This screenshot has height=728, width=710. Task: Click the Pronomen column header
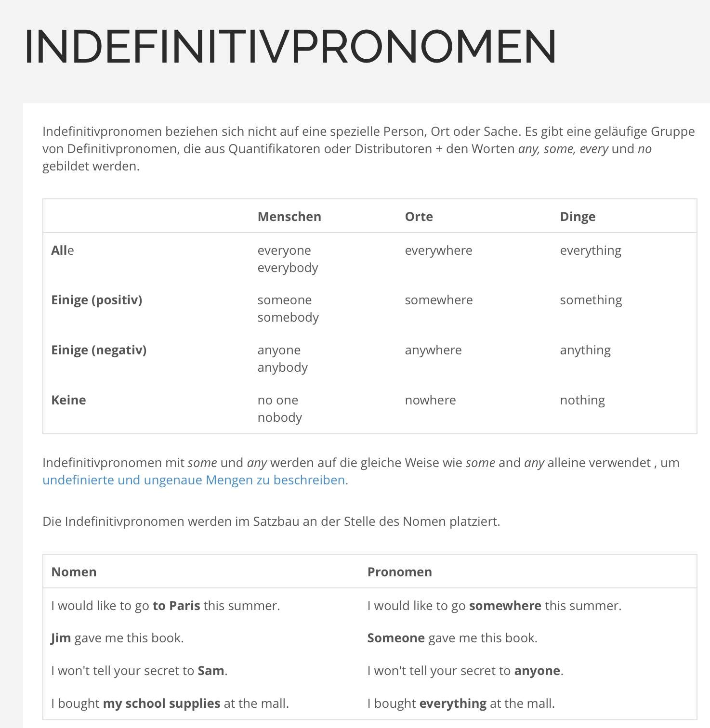pos(399,572)
